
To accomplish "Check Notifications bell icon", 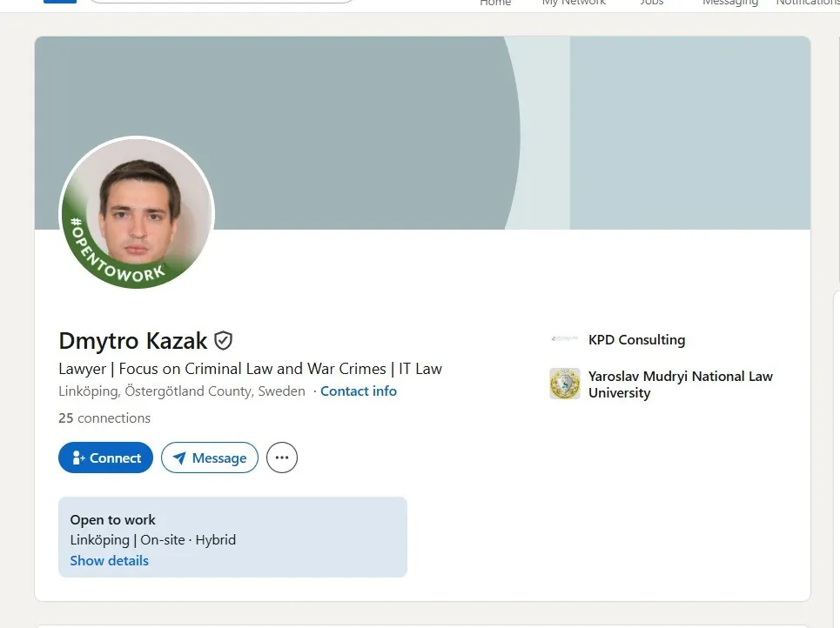I will pyautogui.click(x=808, y=0).
